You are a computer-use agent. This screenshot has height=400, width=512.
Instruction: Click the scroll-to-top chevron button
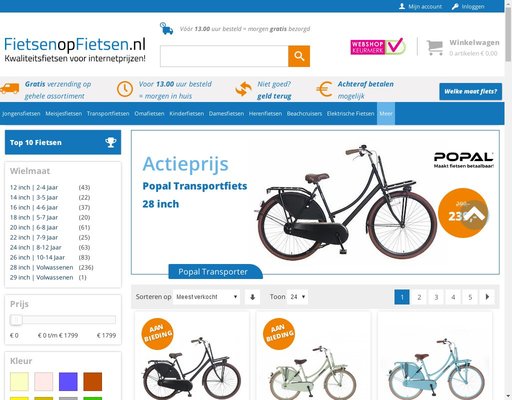(475, 215)
